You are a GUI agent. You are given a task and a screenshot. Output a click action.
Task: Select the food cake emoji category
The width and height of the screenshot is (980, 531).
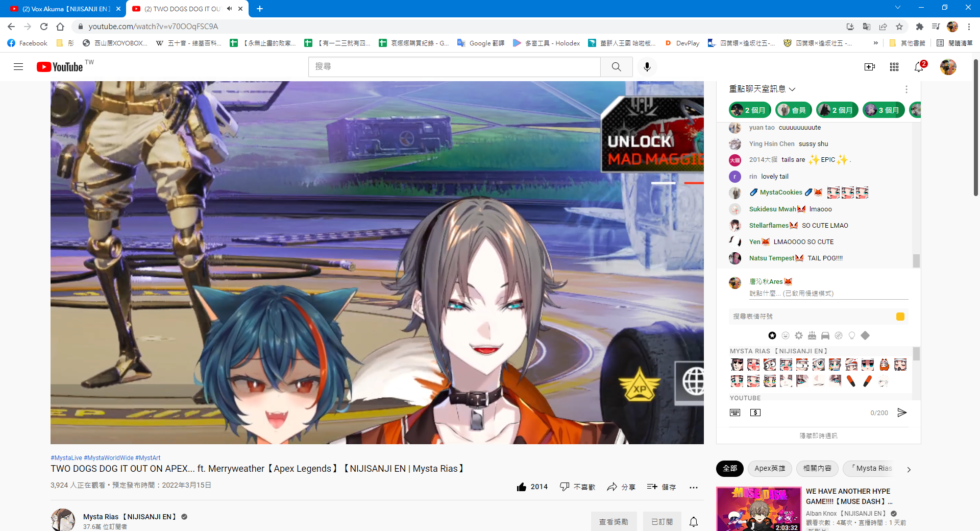(x=812, y=335)
